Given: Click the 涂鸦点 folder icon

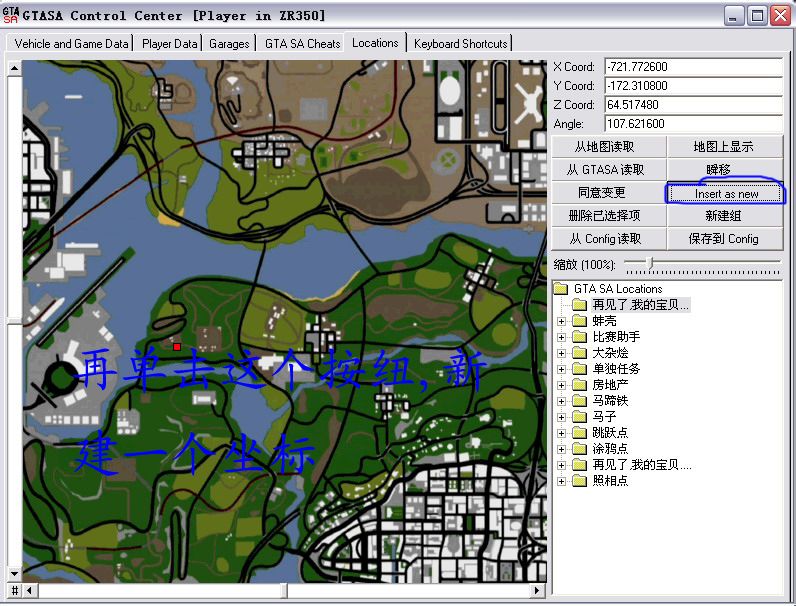Looking at the screenshot, I should [x=579, y=449].
